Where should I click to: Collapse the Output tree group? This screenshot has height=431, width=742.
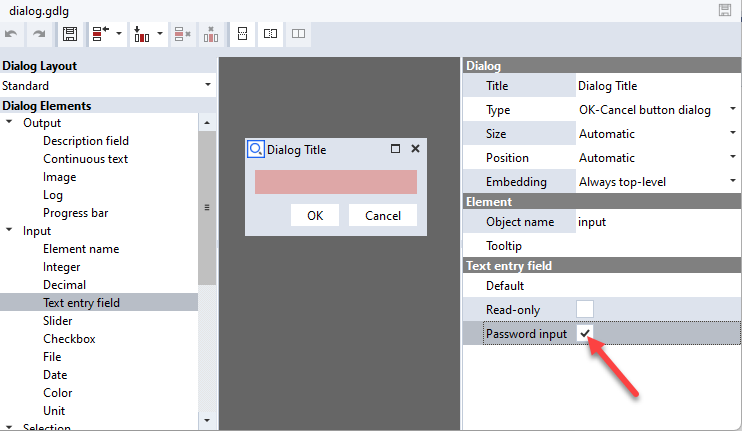click(10, 123)
